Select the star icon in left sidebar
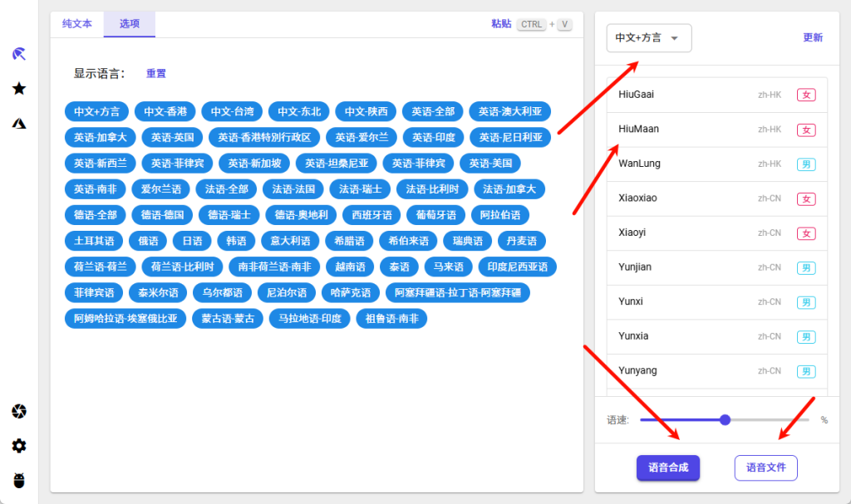 click(18, 89)
